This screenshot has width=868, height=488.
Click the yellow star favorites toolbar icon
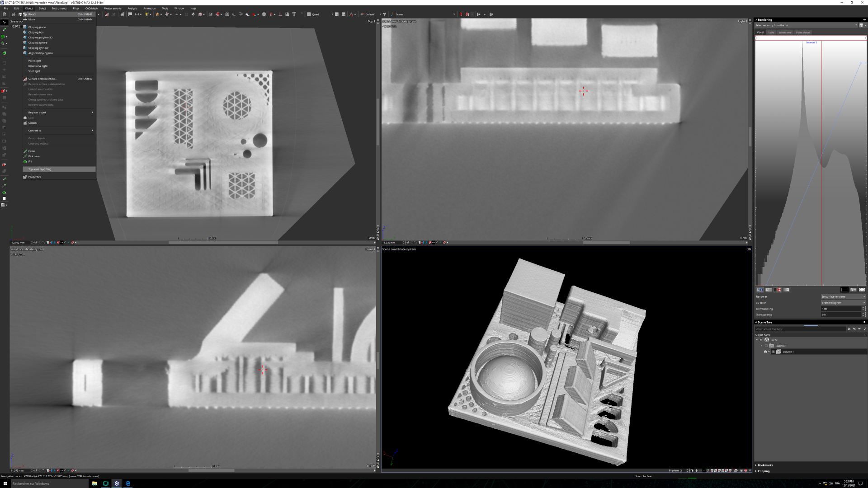(x=157, y=14)
